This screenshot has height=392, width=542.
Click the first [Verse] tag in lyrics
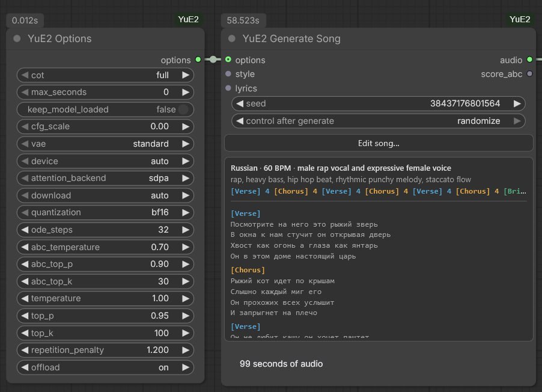coord(245,213)
